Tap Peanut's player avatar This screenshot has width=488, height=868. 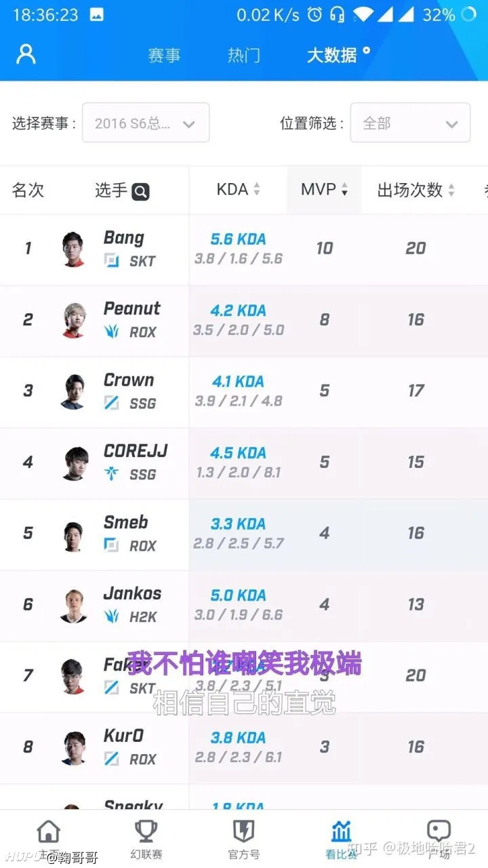73,320
